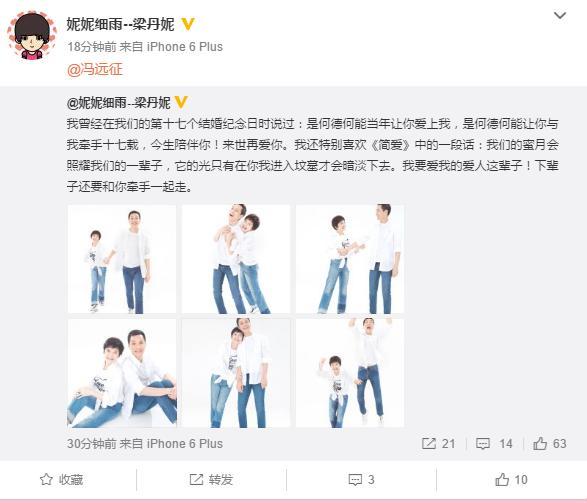Like the original post with 63 likes
587x503 pixels.
coord(550,443)
